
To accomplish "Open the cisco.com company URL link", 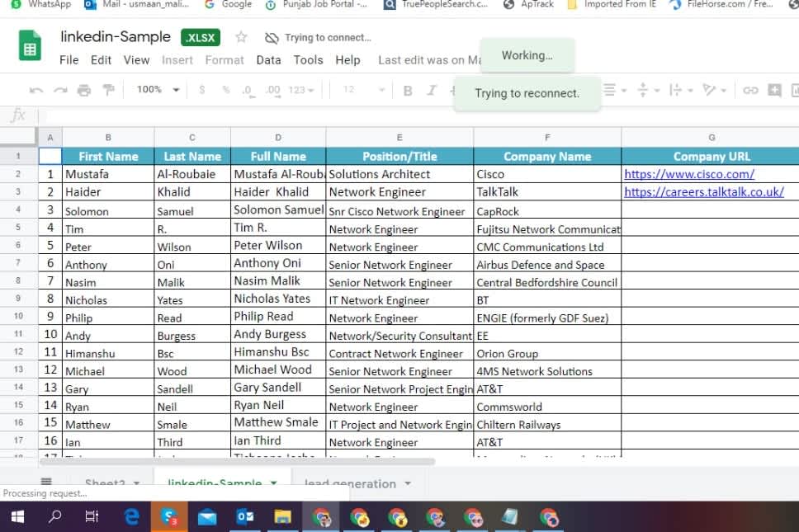I will pyautogui.click(x=689, y=174).
